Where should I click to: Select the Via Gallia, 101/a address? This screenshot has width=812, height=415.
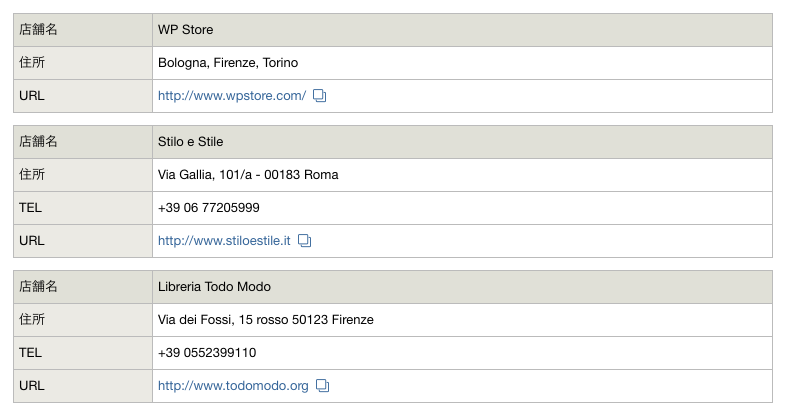click(248, 175)
